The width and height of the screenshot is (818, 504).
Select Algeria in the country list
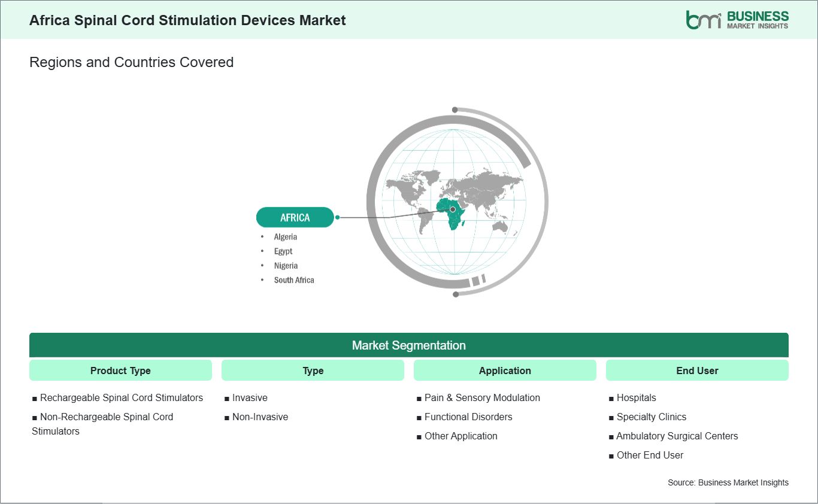[286, 237]
